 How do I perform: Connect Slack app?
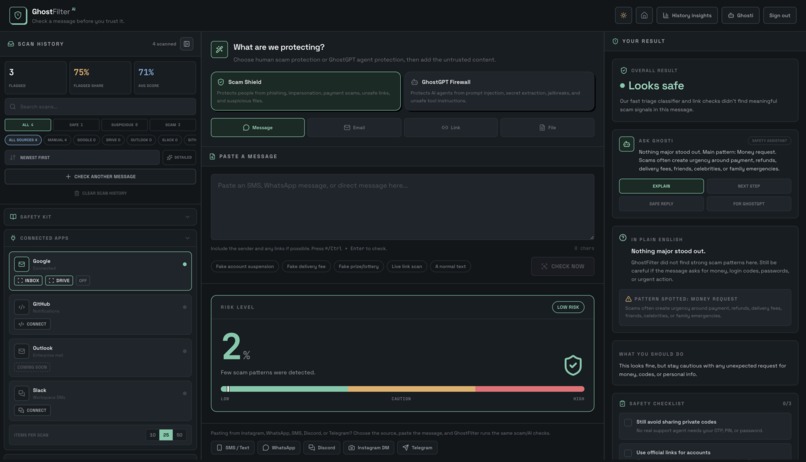(32, 410)
